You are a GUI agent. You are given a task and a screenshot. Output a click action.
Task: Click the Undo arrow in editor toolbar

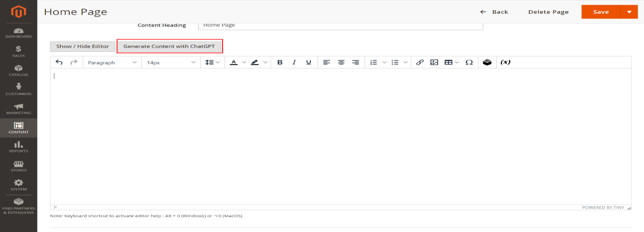pos(59,62)
